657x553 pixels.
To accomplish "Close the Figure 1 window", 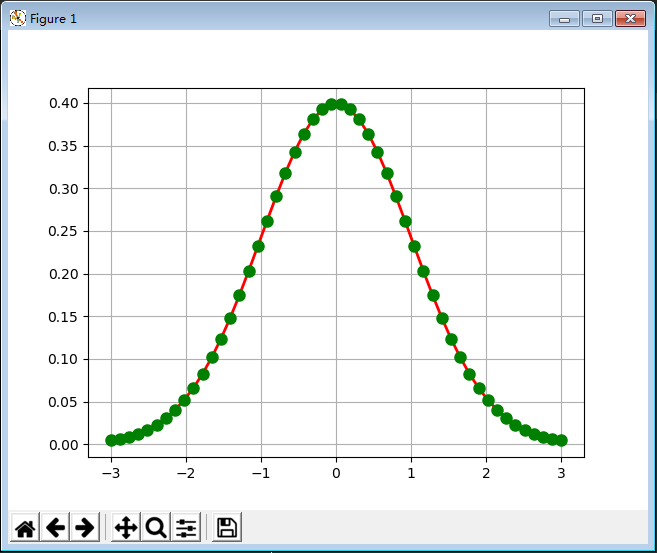I will tap(630, 19).
